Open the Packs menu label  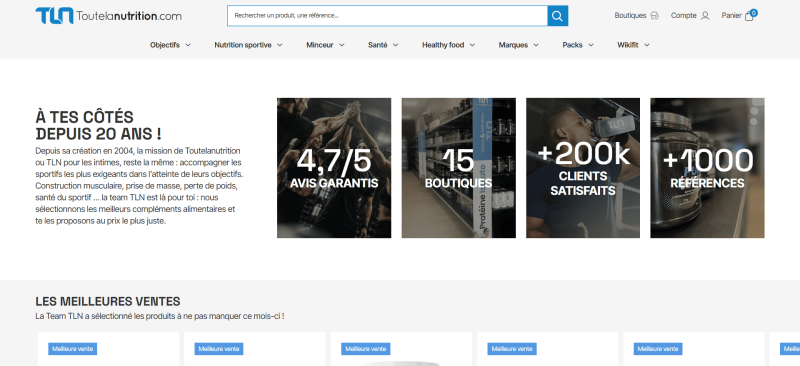(x=572, y=45)
